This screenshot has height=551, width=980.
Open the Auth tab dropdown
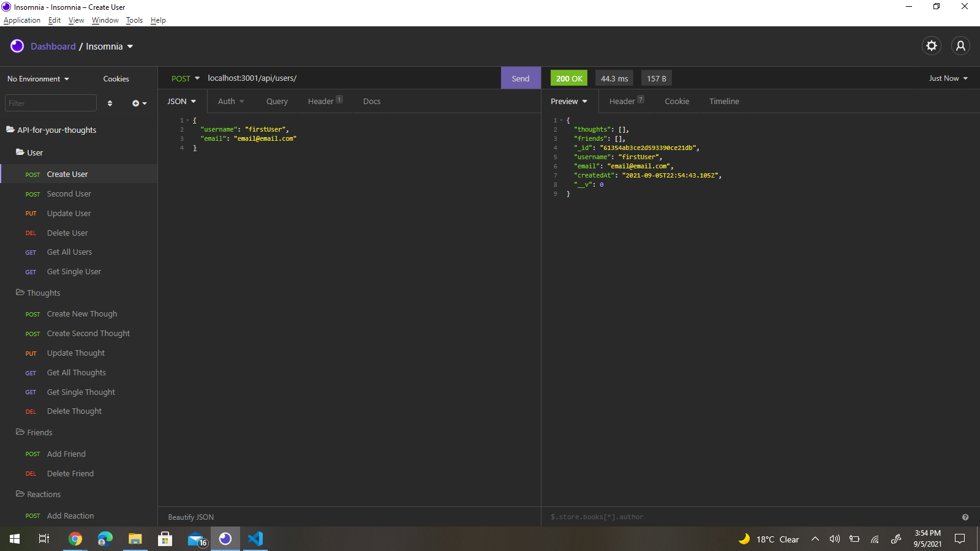[x=231, y=102]
